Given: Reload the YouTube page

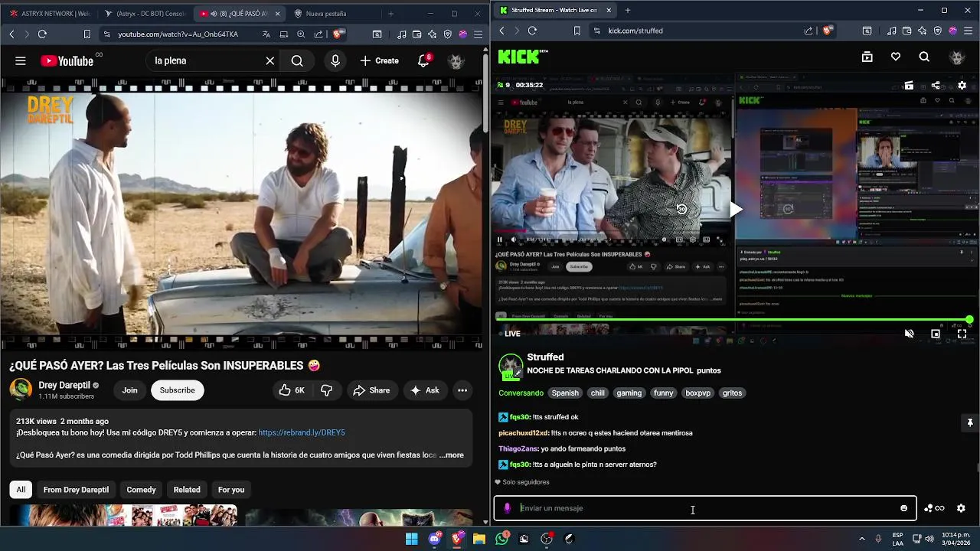Looking at the screenshot, I should [42, 34].
